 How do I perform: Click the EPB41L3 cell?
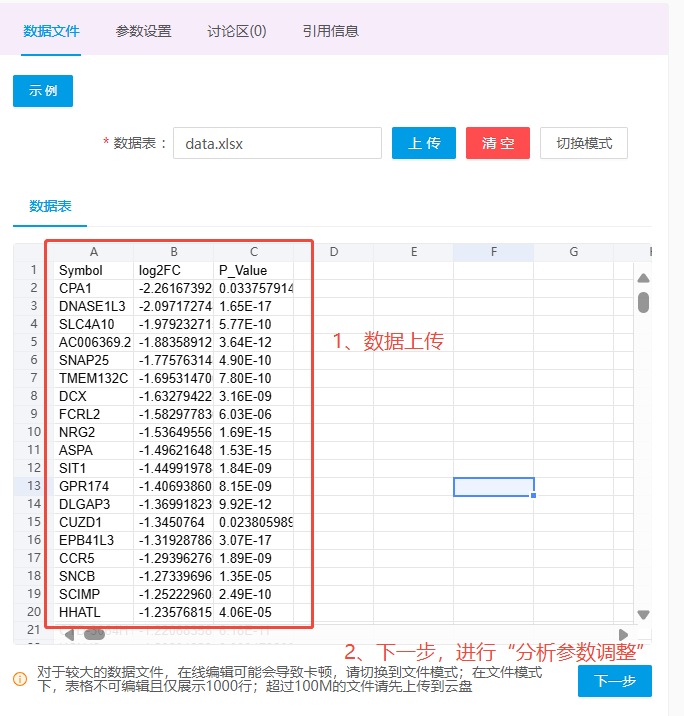point(94,540)
